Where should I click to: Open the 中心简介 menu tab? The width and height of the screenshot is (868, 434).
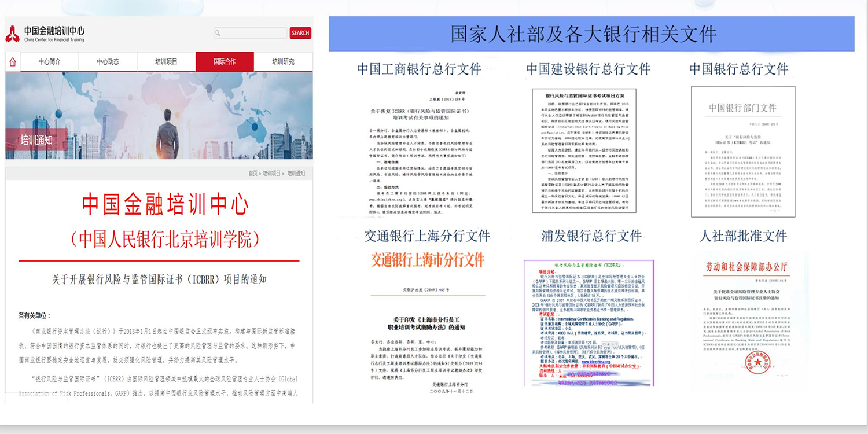click(x=49, y=62)
